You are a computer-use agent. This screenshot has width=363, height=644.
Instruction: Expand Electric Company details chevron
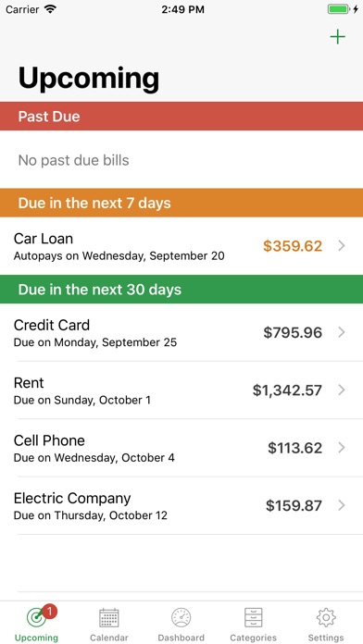pyautogui.click(x=341, y=505)
